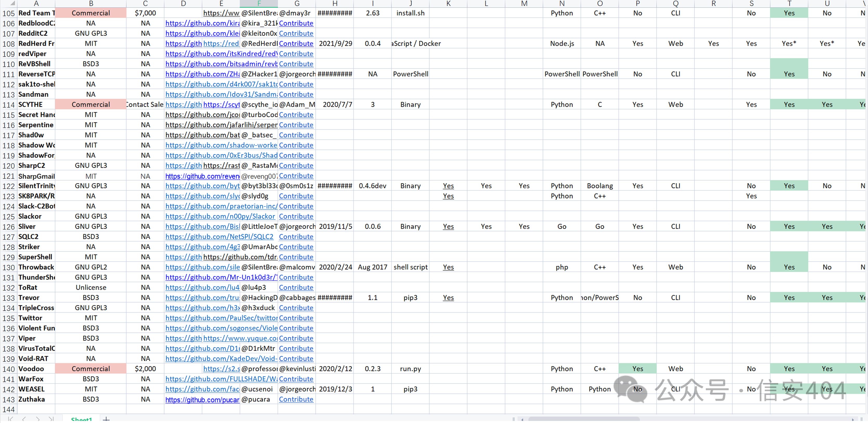Select row 126 header
The image size is (868, 423).
click(x=8, y=227)
